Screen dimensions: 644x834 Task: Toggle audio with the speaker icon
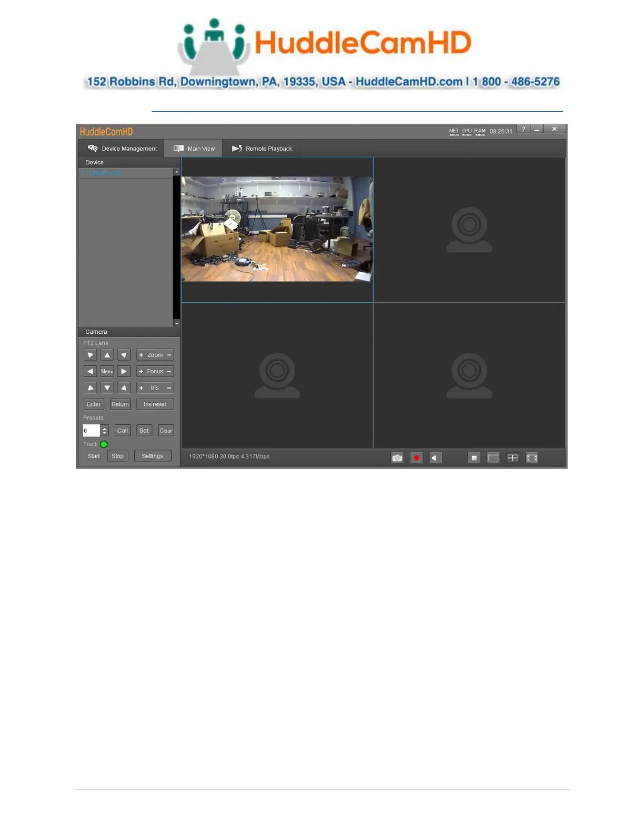(435, 458)
